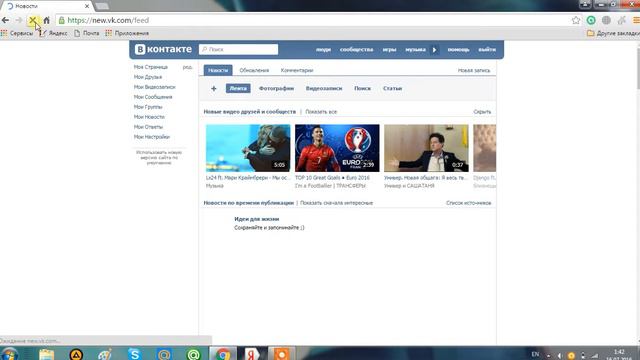
Task: Click Скрыть to hide videos block
Action: coord(482,111)
